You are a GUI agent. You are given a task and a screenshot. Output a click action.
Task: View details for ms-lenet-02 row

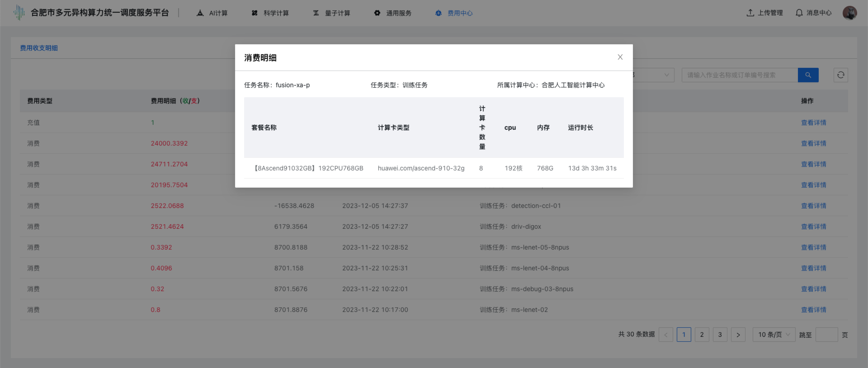click(813, 310)
